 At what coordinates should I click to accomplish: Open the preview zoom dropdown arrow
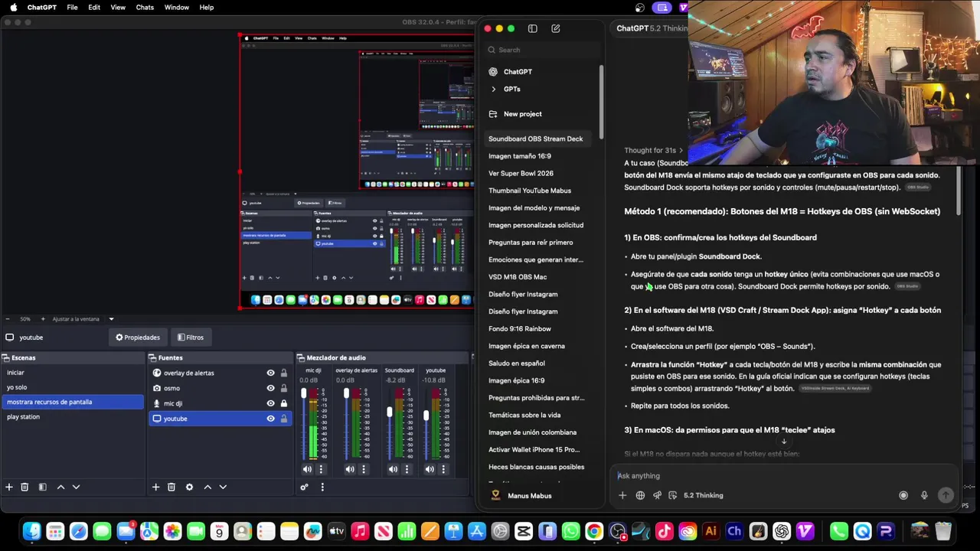point(111,319)
